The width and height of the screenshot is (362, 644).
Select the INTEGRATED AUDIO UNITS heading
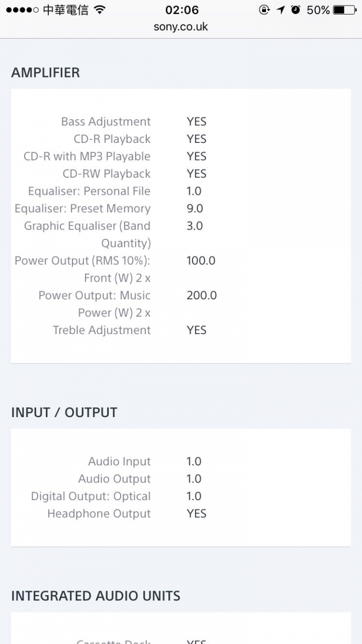tap(96, 596)
